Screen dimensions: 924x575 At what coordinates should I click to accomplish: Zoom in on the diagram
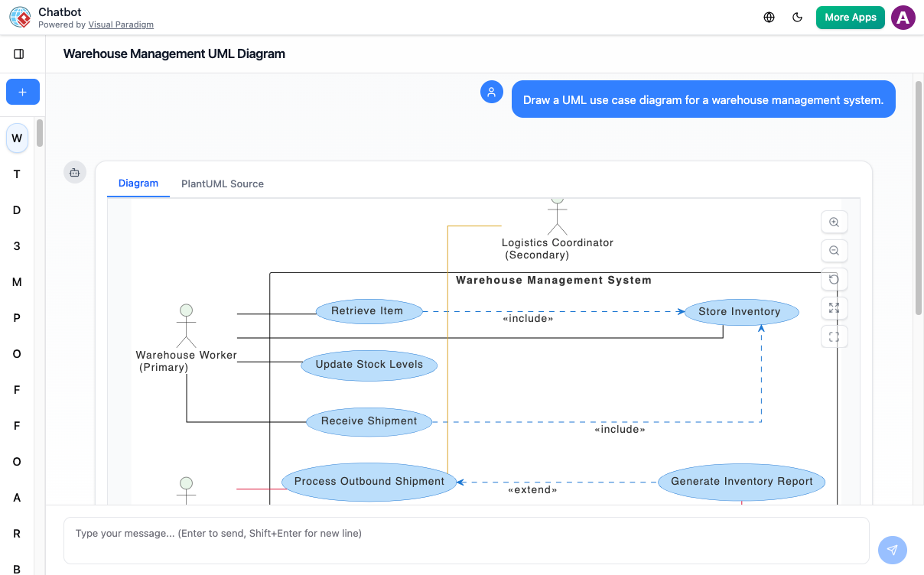coord(834,222)
